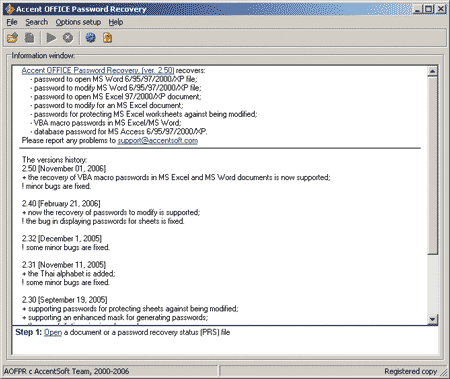Open the Help menu

point(116,22)
